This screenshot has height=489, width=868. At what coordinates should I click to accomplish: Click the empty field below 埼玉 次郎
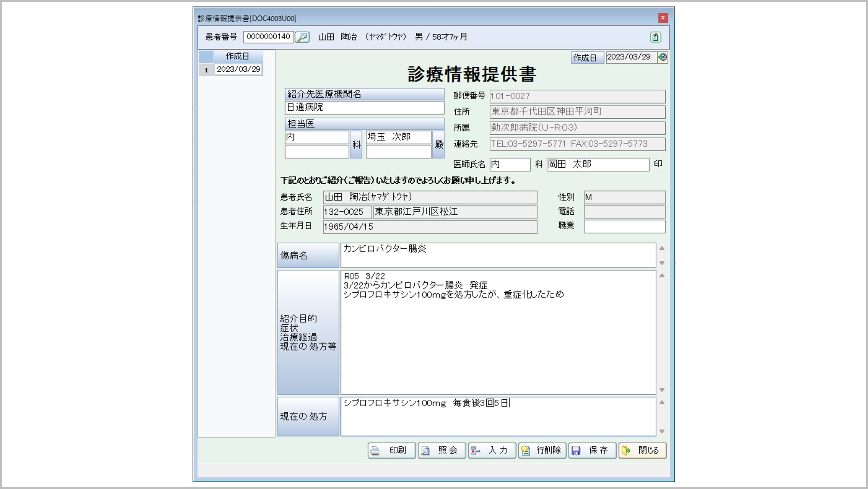click(398, 152)
